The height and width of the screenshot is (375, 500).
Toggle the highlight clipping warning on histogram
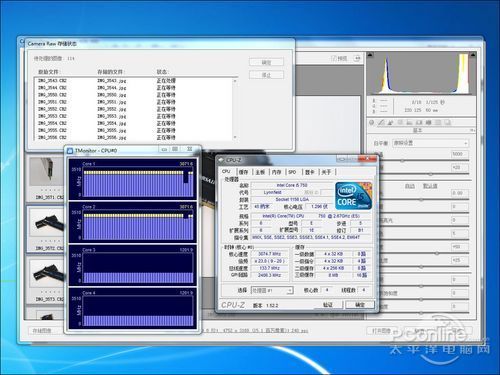tap(473, 54)
